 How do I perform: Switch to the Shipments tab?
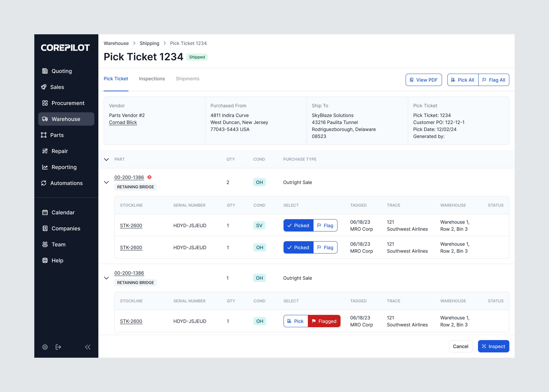(x=187, y=79)
